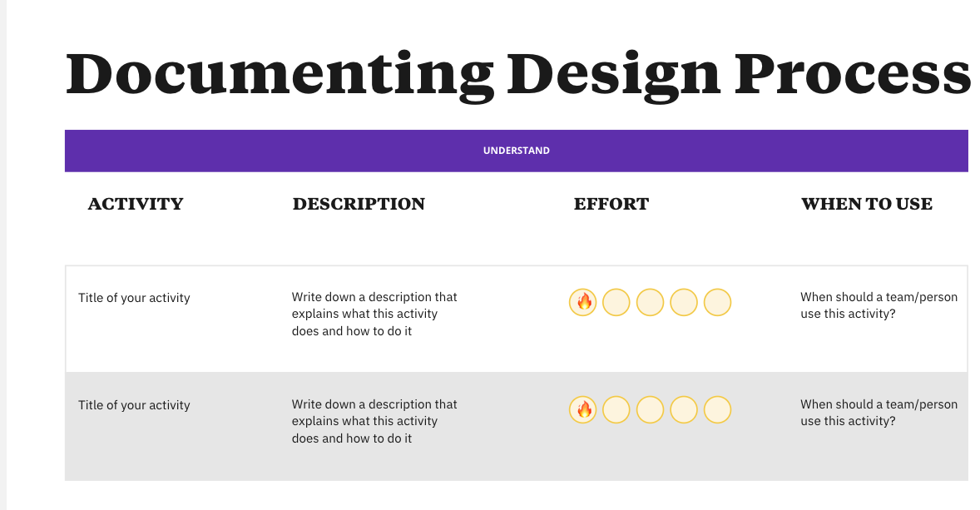
Task: Set effort to five circles in the white row
Action: [x=717, y=303]
